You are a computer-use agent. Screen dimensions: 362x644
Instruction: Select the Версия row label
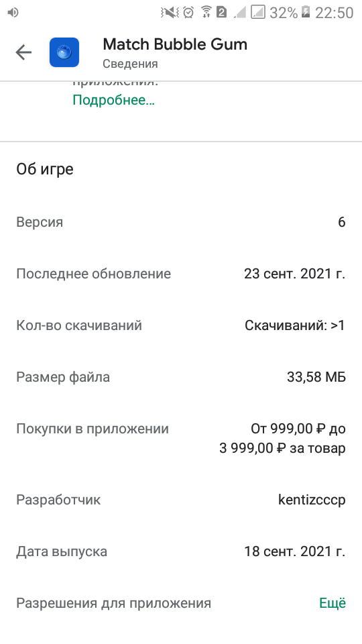40,222
